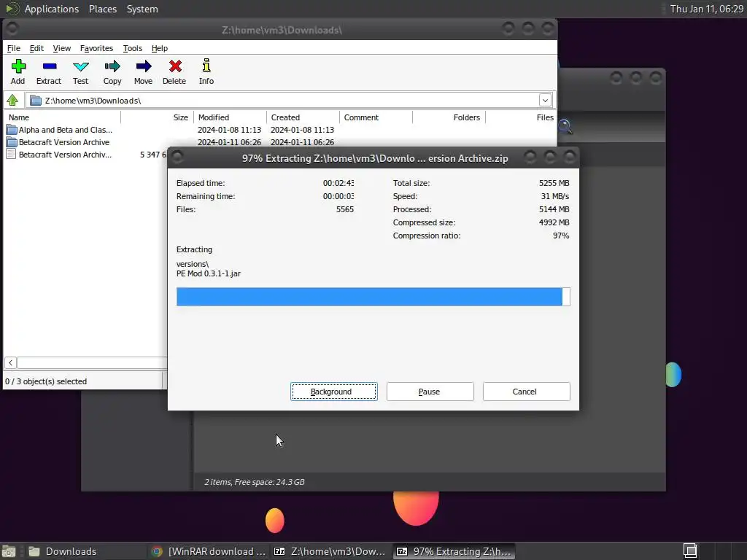Viewport: 747px width, 560px height.
Task: Click the PE Mod 0.3.1-1.jar filename text
Action: coord(209,273)
